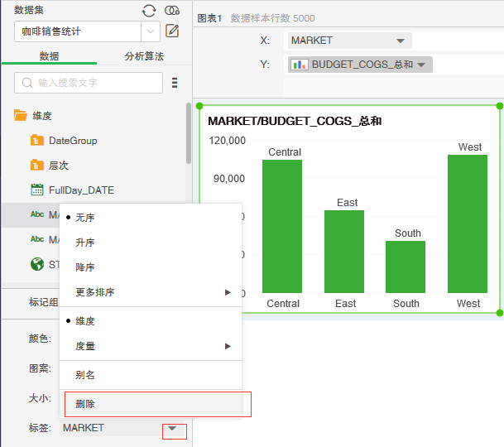
Task: Click the linked-circles icon beside refresh
Action: [x=172, y=11]
